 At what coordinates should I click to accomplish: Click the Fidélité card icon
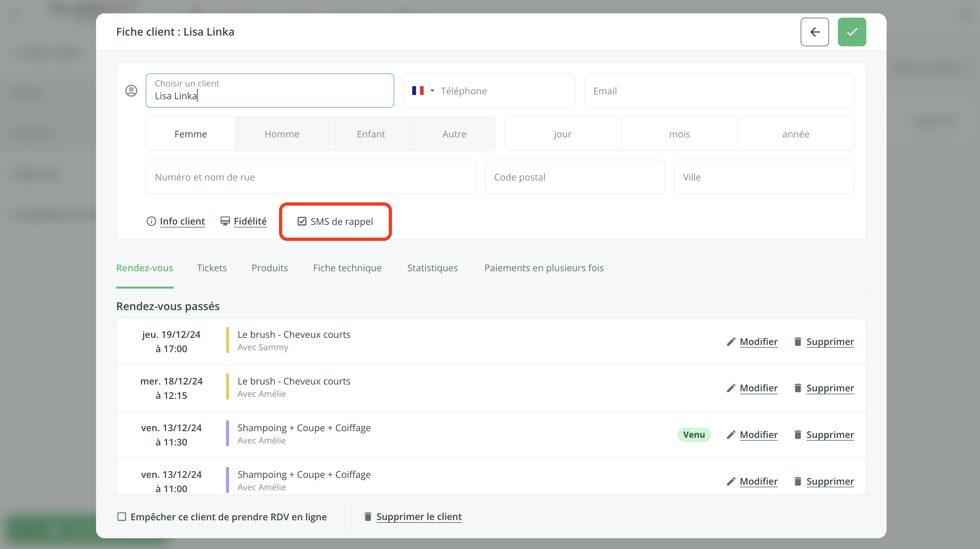point(225,221)
